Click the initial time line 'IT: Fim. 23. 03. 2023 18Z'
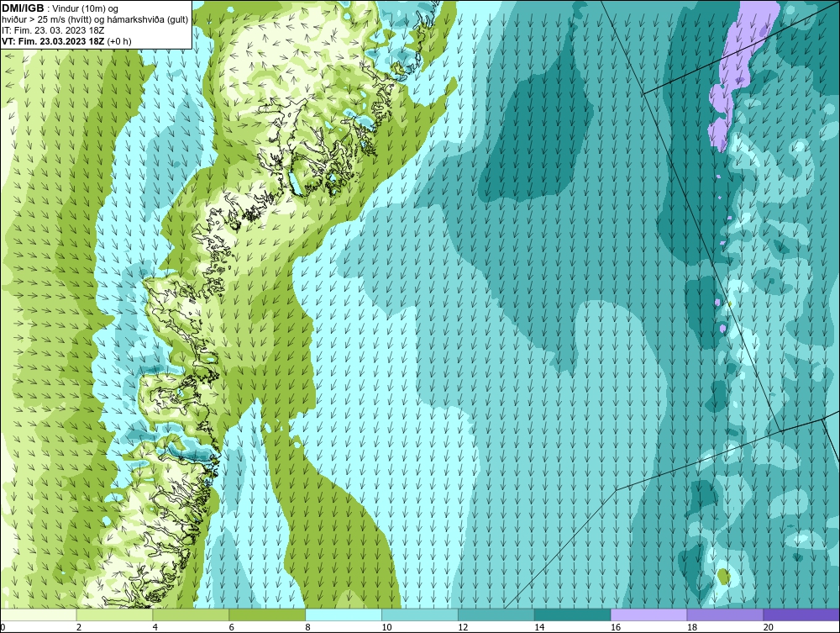 [53, 30]
